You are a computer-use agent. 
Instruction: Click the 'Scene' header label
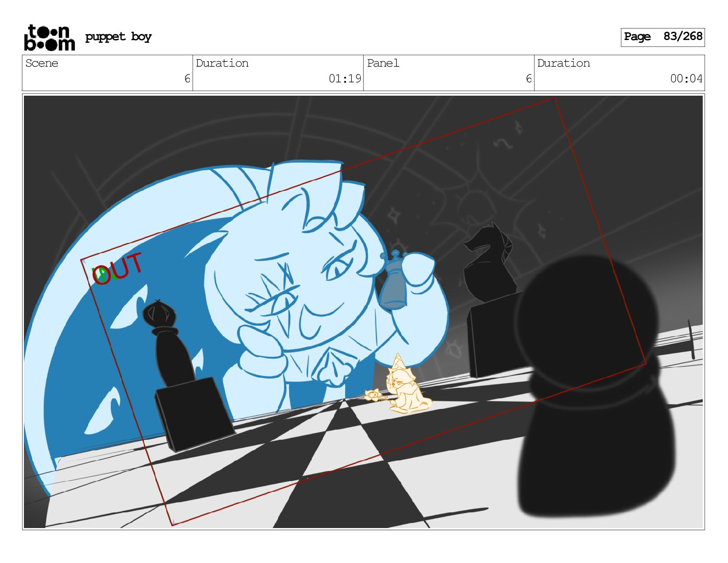42,63
